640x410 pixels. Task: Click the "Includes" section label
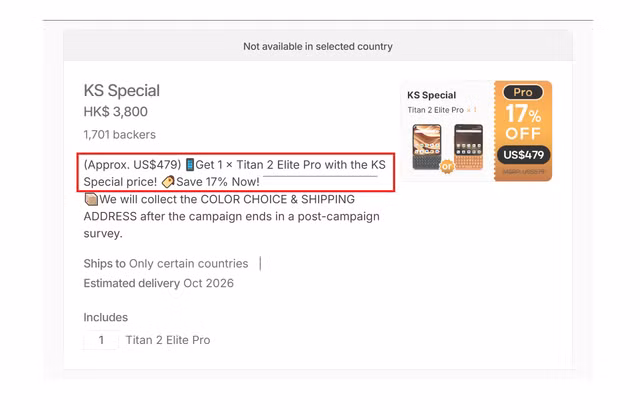pyautogui.click(x=105, y=317)
